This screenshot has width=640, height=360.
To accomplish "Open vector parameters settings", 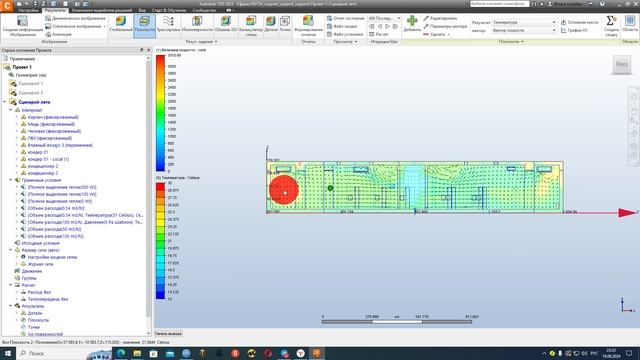I will pyautogui.click(x=445, y=26).
